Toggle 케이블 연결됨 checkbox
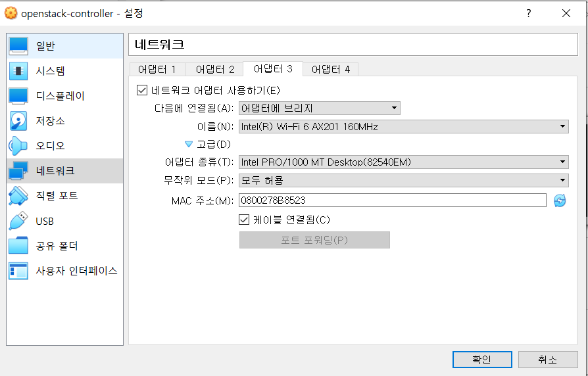588x376 pixels. (x=244, y=220)
